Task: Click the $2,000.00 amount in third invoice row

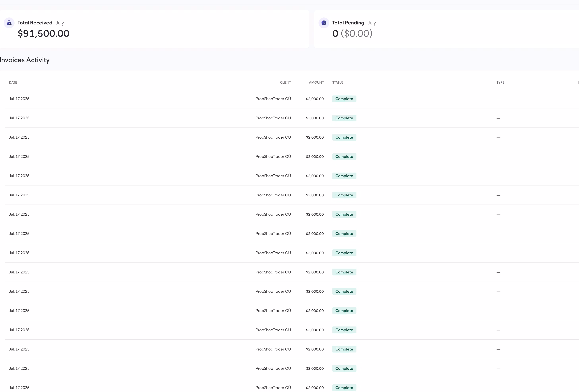Action: click(x=315, y=137)
